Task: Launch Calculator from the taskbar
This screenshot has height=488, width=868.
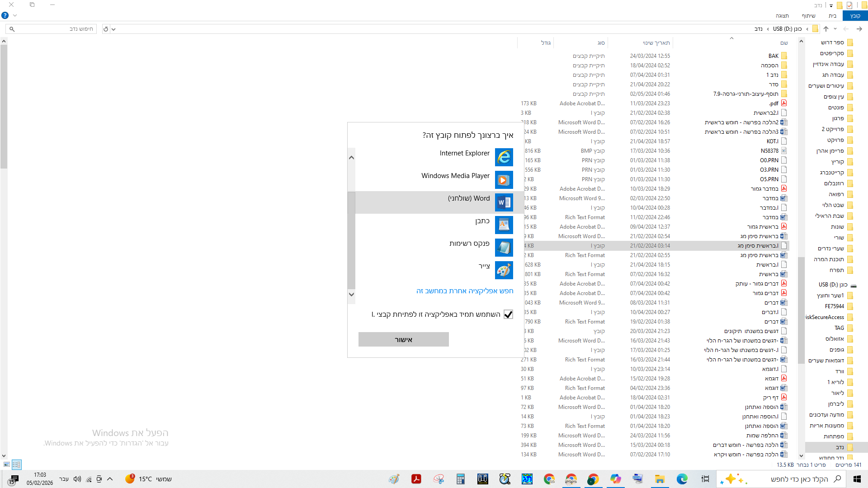Action: pyautogui.click(x=460, y=479)
